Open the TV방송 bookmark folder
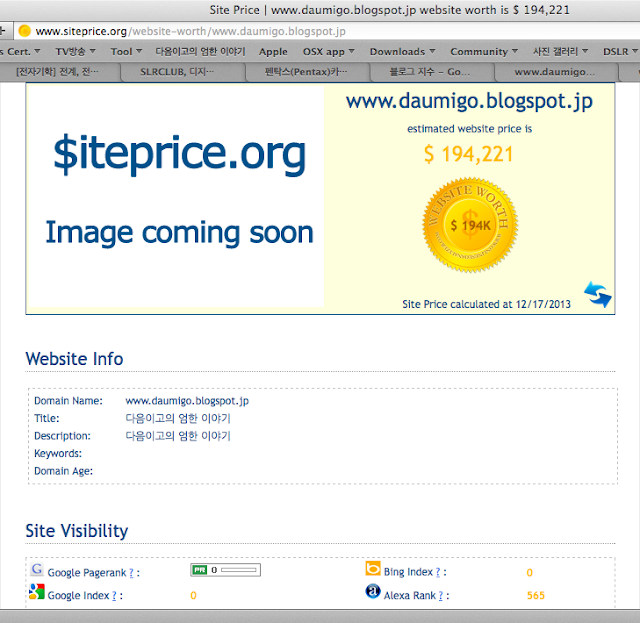Viewport: 640px width, 623px height. 75,51
